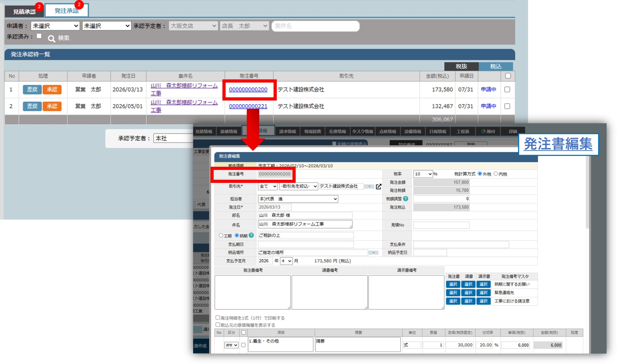Open order number 000000000221 link
The height and width of the screenshot is (364, 617).
tap(248, 106)
